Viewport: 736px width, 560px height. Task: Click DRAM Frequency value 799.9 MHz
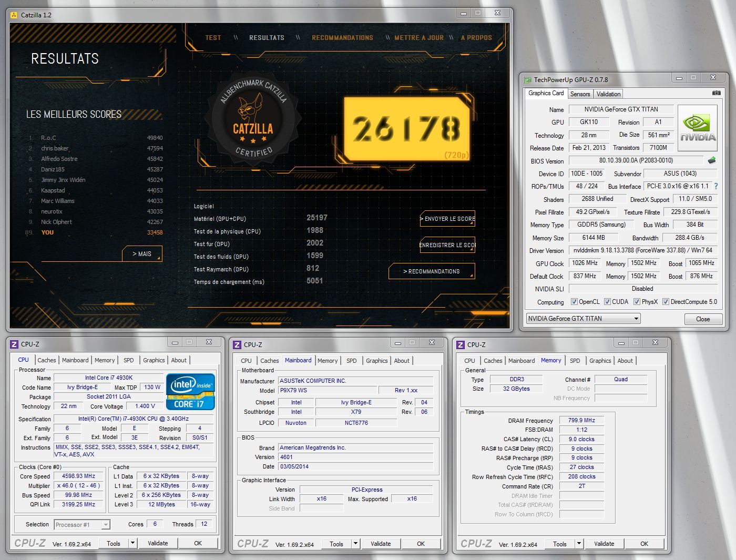[x=581, y=420]
